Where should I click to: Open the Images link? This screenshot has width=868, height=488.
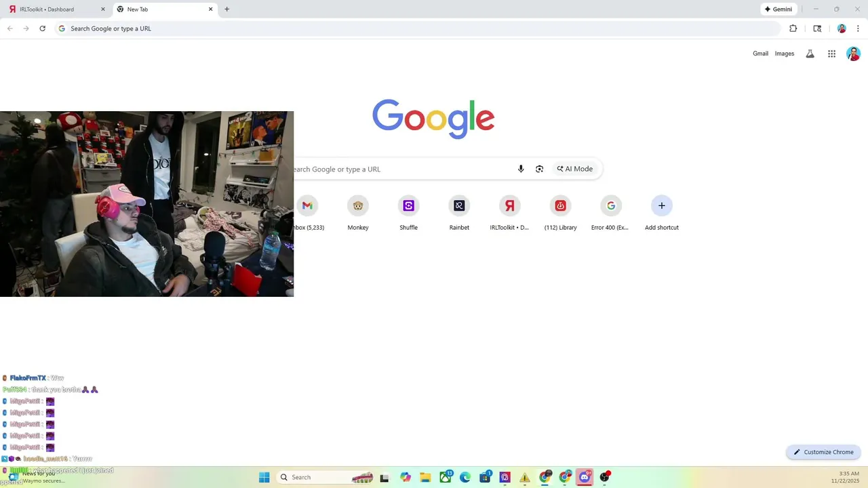pos(785,54)
